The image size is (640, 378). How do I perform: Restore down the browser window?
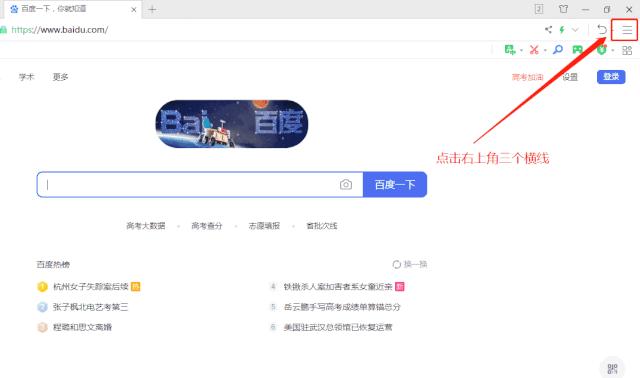[607, 9]
